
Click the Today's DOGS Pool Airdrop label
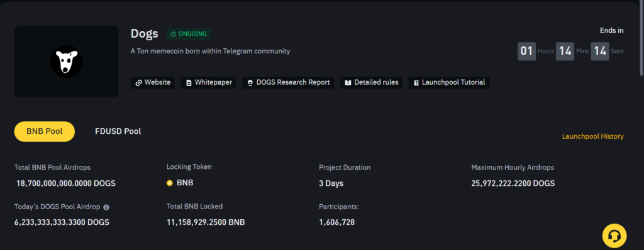coord(57,207)
